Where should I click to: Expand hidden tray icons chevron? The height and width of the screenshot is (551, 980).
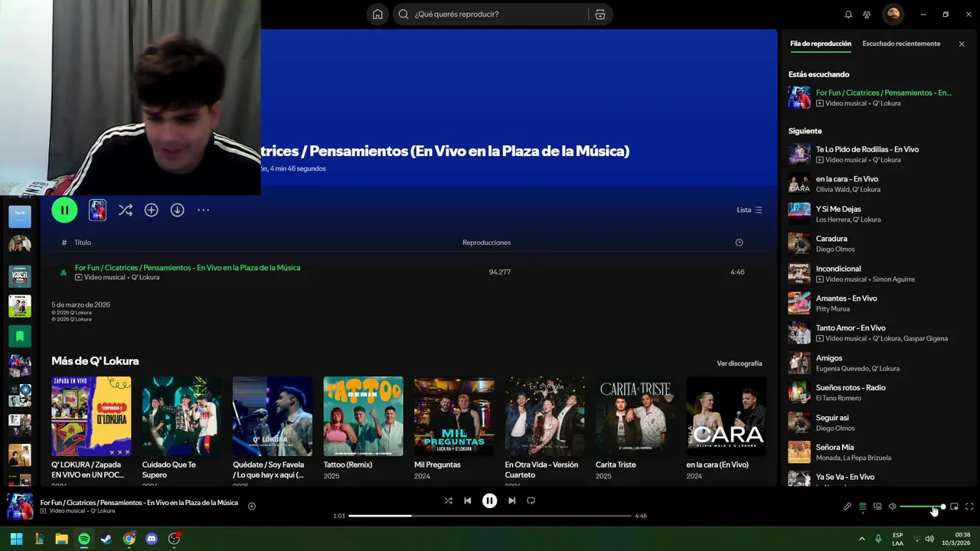click(x=861, y=539)
